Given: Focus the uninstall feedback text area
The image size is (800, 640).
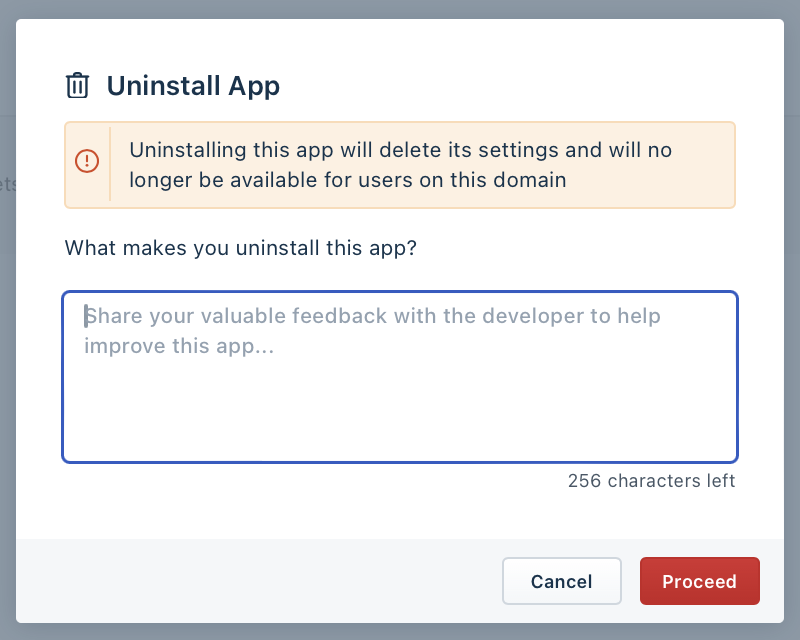Looking at the screenshot, I should pos(400,377).
